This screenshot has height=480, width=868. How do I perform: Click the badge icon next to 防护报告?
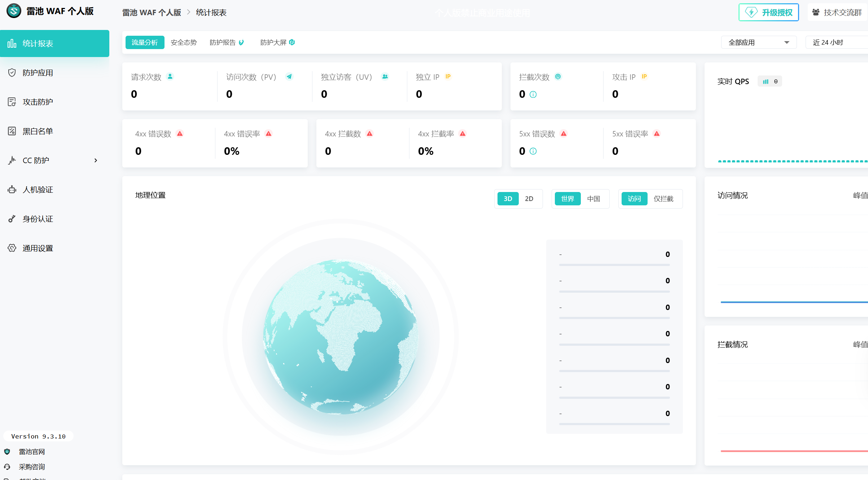pos(241,42)
